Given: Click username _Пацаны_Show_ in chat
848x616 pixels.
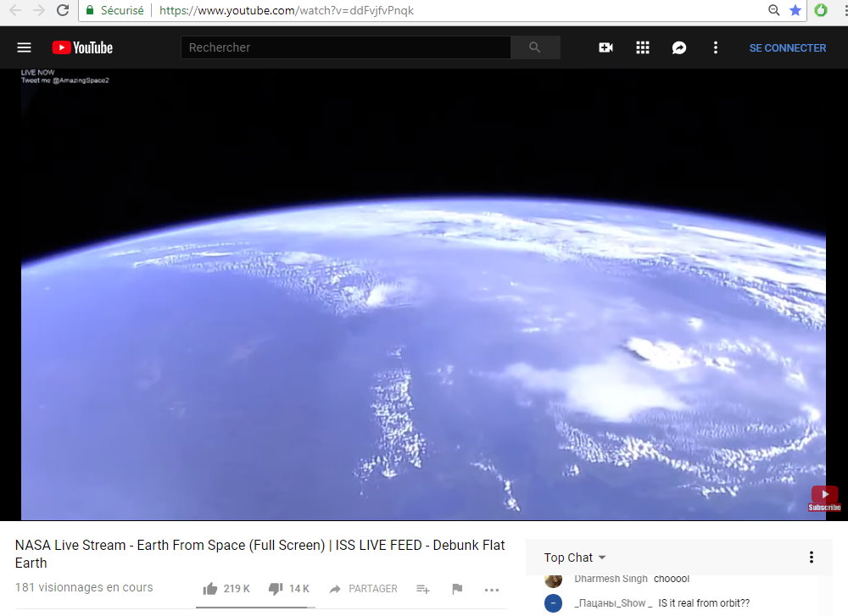Looking at the screenshot, I should point(613,603).
